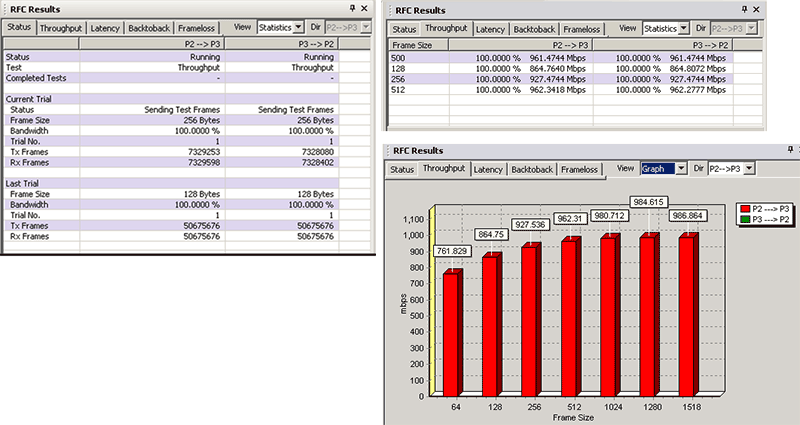The width and height of the screenshot is (800, 425).
Task: Open Latency tab in graph panel
Action: (488, 169)
